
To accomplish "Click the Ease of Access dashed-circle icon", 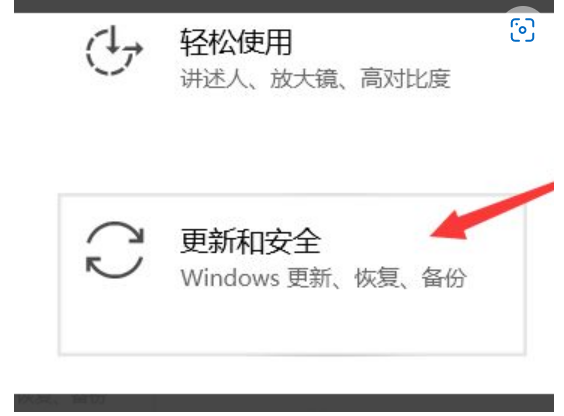I will [x=114, y=50].
